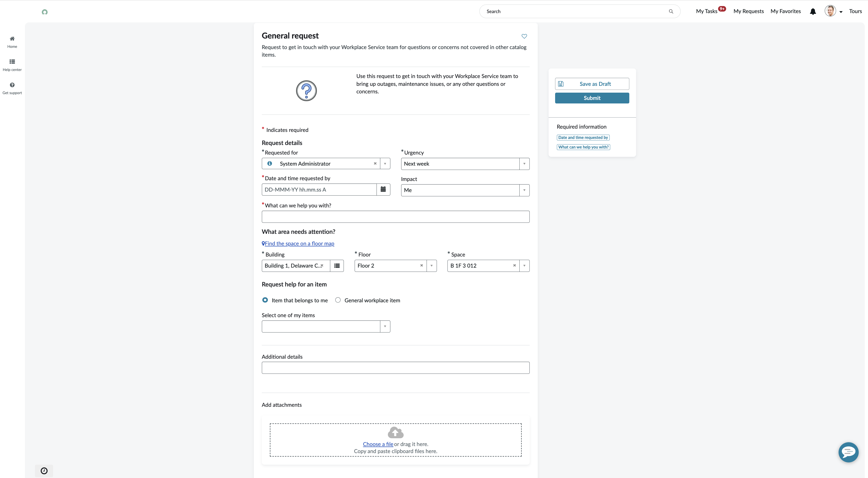
Task: Open the Building list lookup icon
Action: coord(337,266)
